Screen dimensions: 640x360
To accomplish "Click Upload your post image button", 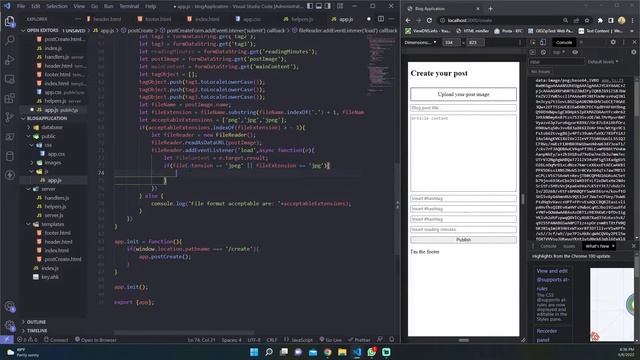I will pyautogui.click(x=463, y=94).
